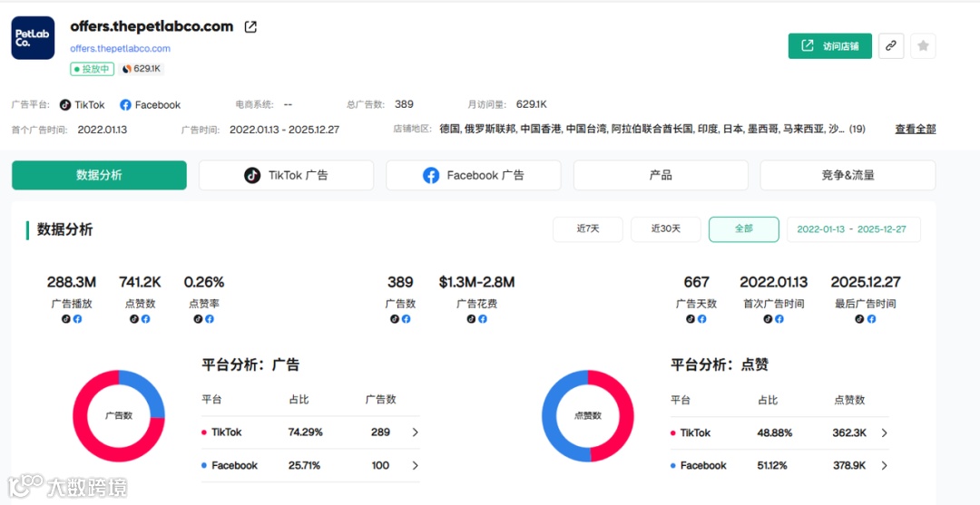Click Facebook icon under 点赞数 stat
The image size is (980, 505).
[x=145, y=319]
